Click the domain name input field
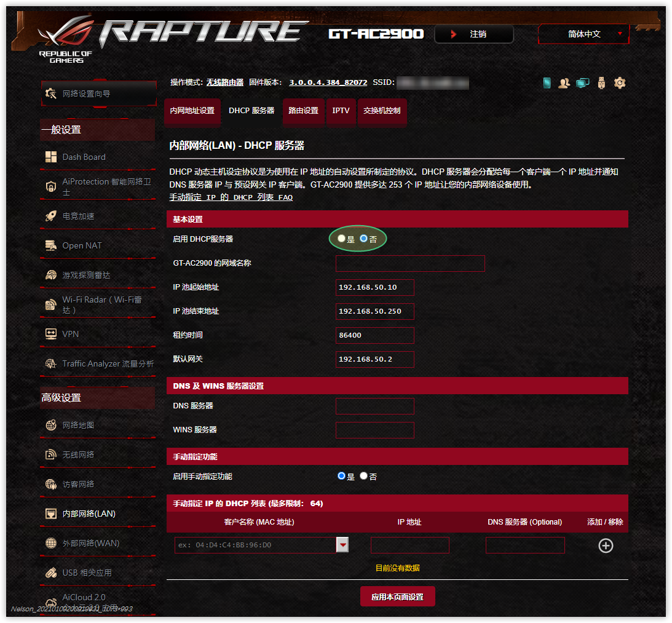672x623 pixels. pyautogui.click(x=410, y=264)
